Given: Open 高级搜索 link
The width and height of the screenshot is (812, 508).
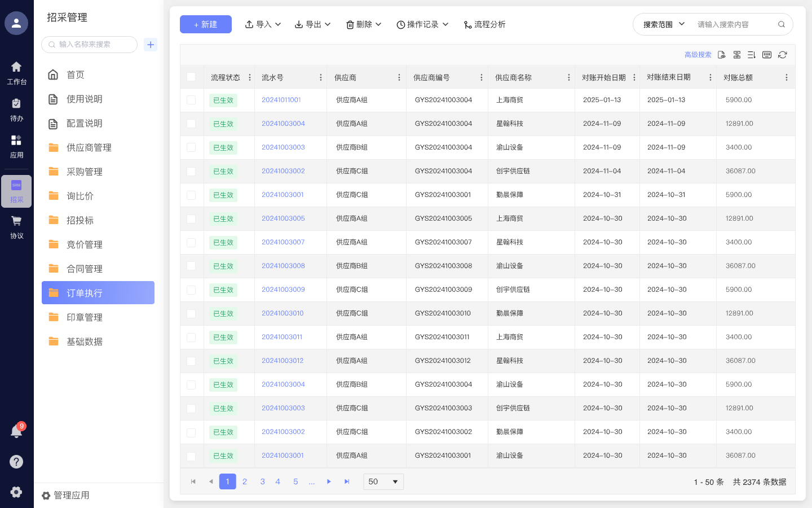Looking at the screenshot, I should [x=698, y=55].
